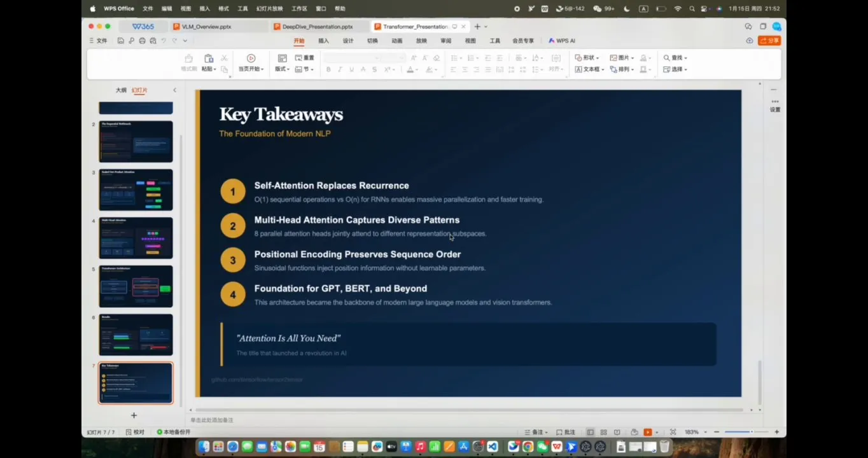
Task: Click the Cut scissors icon
Action: tap(225, 58)
